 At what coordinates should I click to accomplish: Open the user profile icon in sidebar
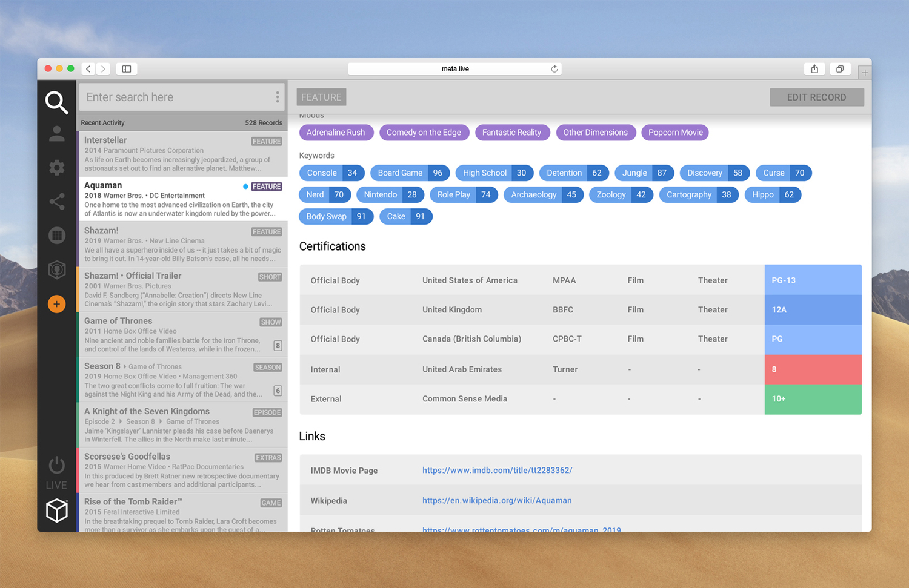56,134
